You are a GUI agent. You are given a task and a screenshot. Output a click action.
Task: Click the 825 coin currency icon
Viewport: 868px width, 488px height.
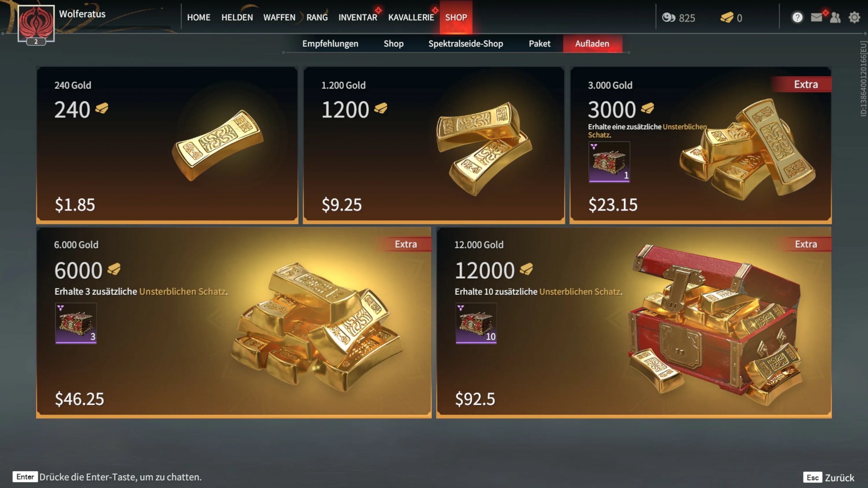click(669, 18)
